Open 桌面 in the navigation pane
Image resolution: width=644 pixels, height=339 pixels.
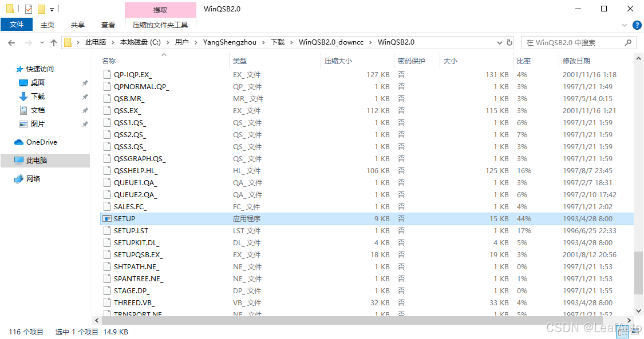(x=38, y=83)
